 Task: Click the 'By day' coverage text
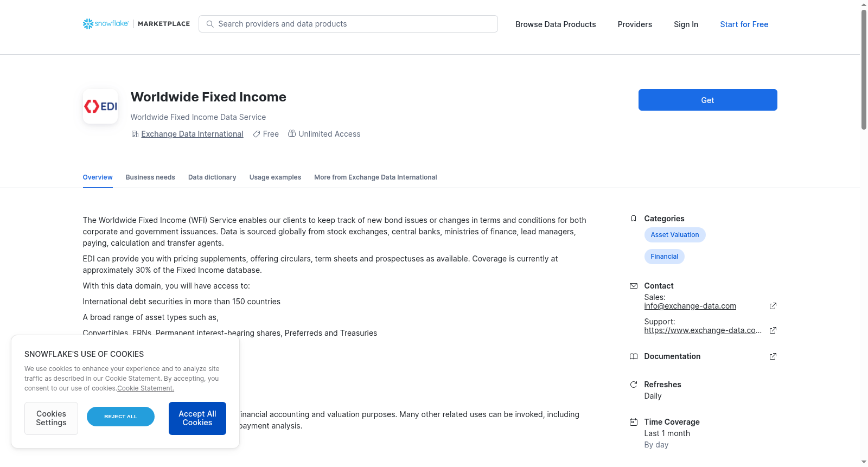tap(656, 445)
